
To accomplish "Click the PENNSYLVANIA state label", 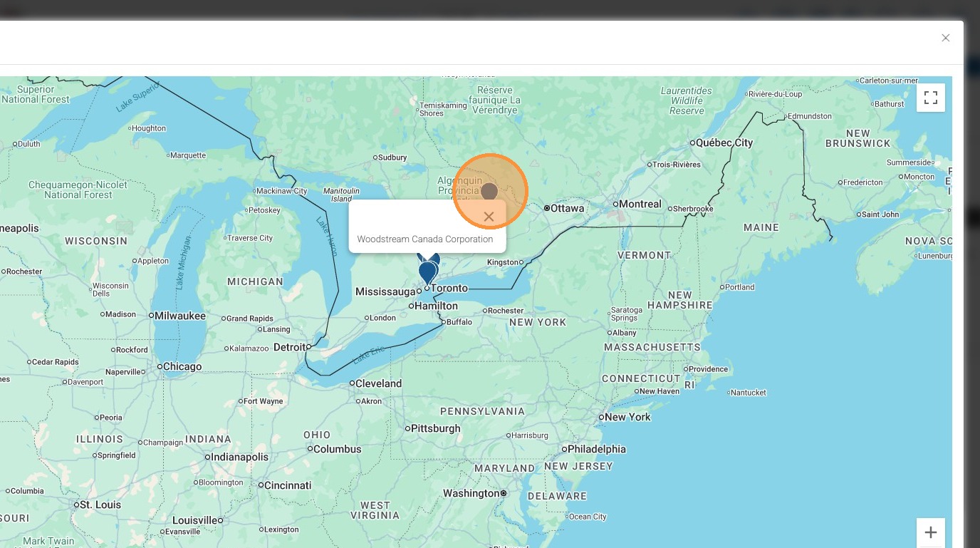I will [x=482, y=411].
